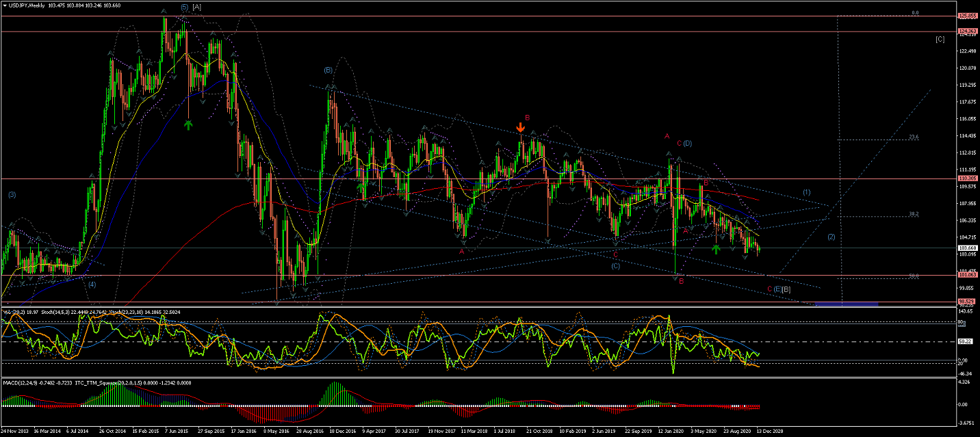Select the C (E)[B] wave label
980x437 pixels.
(779, 289)
